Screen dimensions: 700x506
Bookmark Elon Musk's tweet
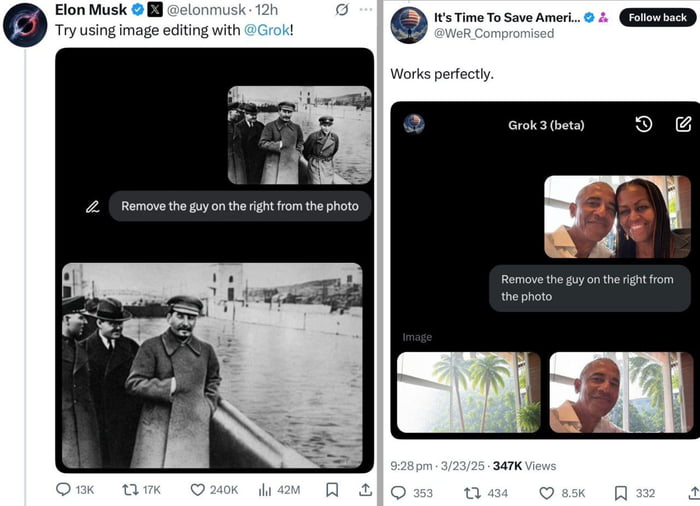coord(334,490)
